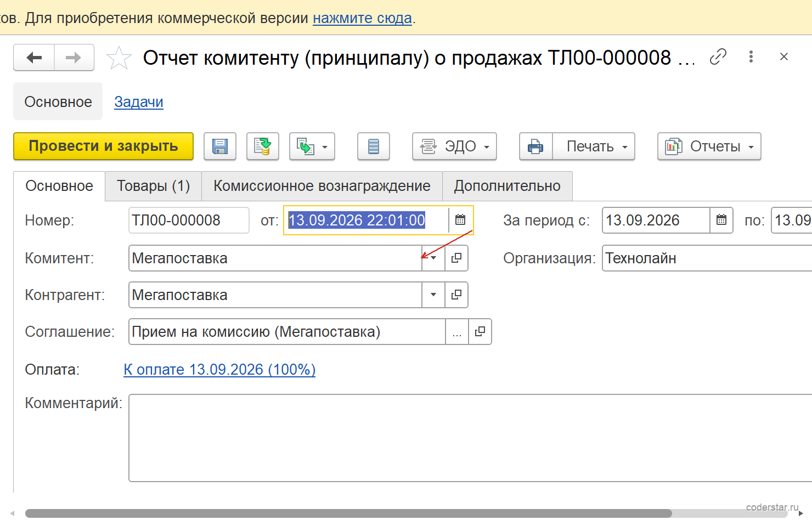Switch to the Товары (1) tab
The height and width of the screenshot is (520, 812).
[x=154, y=186]
